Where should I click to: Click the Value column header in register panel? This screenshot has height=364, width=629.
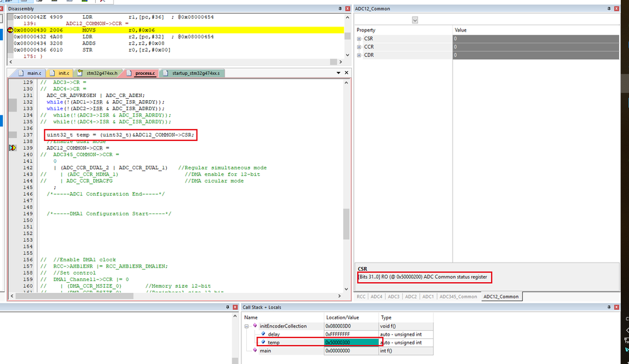536,30
